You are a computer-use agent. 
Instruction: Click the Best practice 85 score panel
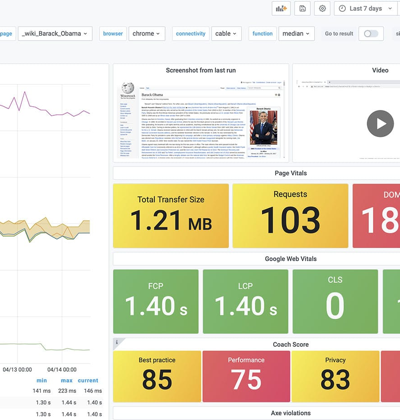pos(157,376)
